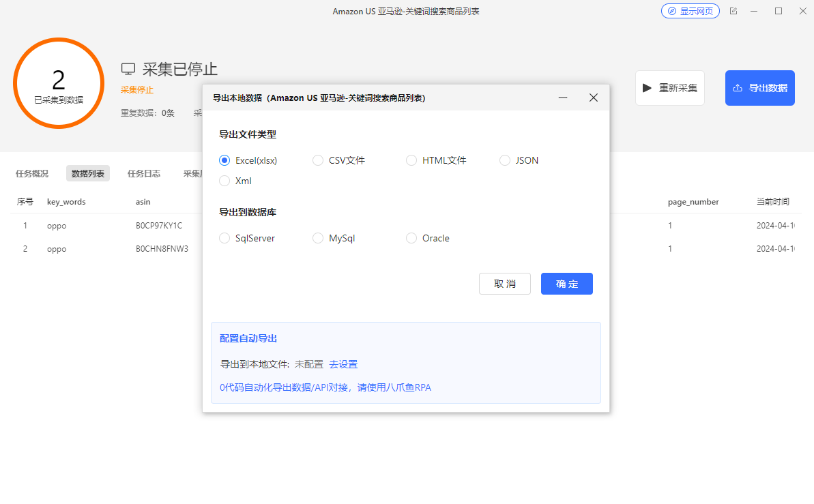
Task: Click the 当前时间 column header
Action: (772, 202)
